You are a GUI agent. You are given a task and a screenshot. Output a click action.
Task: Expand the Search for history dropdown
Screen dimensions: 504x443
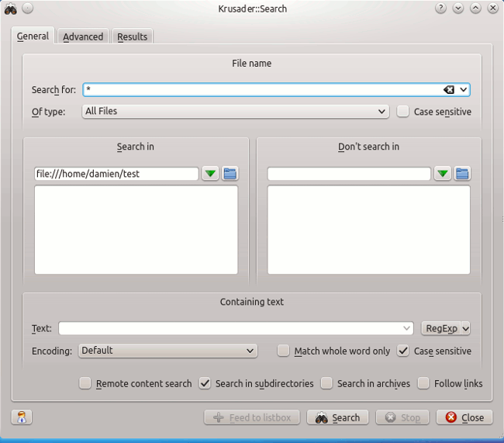pos(463,90)
